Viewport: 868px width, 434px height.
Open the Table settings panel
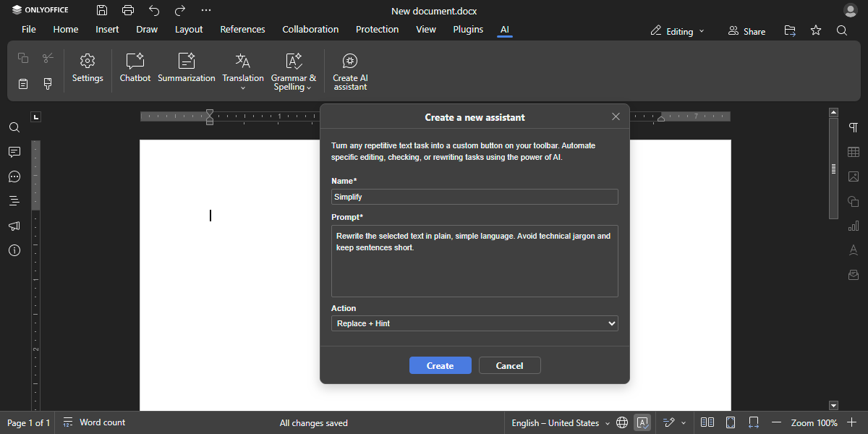pyautogui.click(x=854, y=152)
